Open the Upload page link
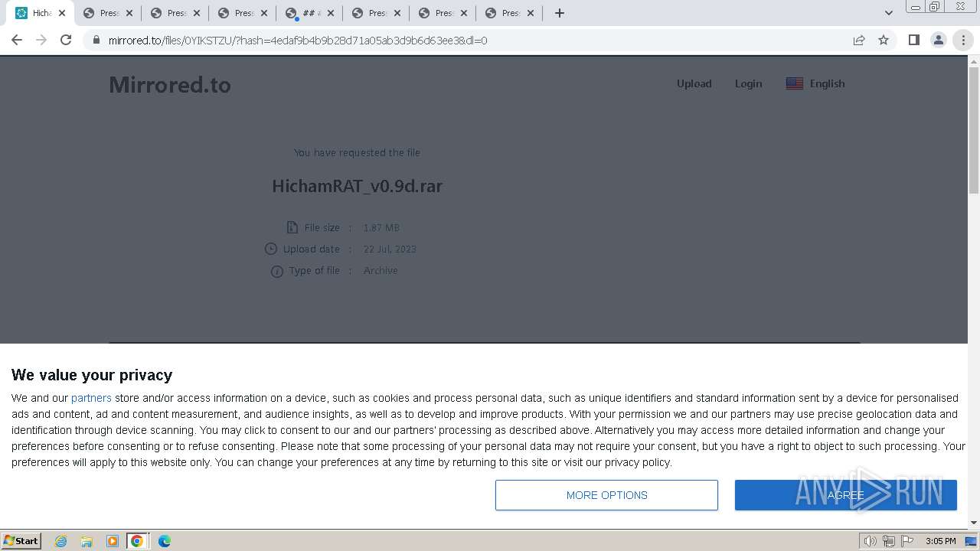Screen dimensions: 980x551 coord(694,83)
